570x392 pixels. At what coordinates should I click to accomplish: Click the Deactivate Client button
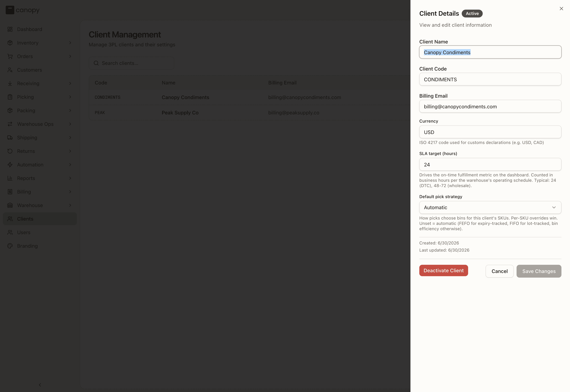click(443, 270)
